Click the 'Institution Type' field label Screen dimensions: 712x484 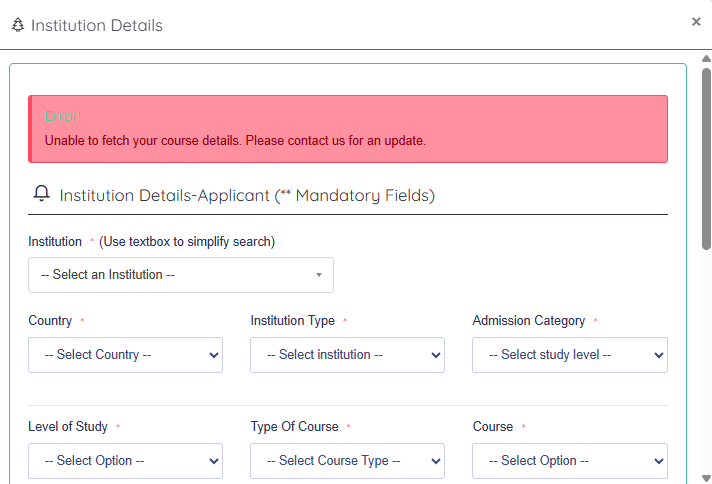[x=293, y=321]
